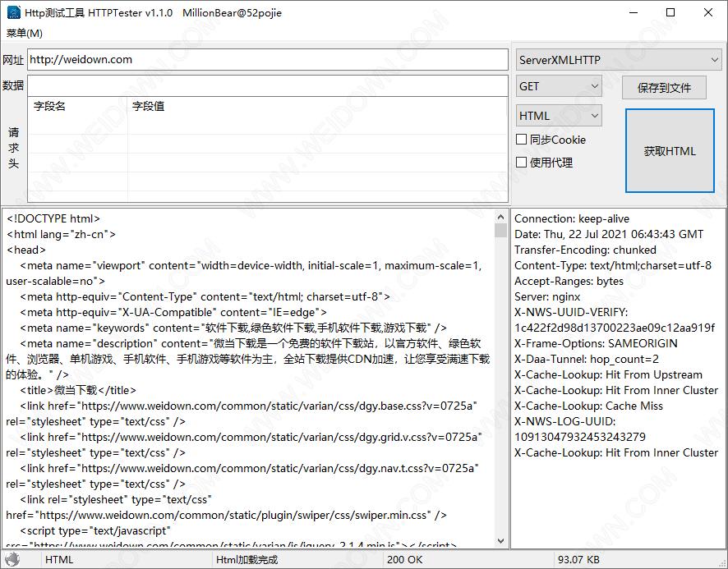728x569 pixels.
Task: Click 'Content-Type: text/html;charset=utf-8' header line
Action: click(x=612, y=265)
